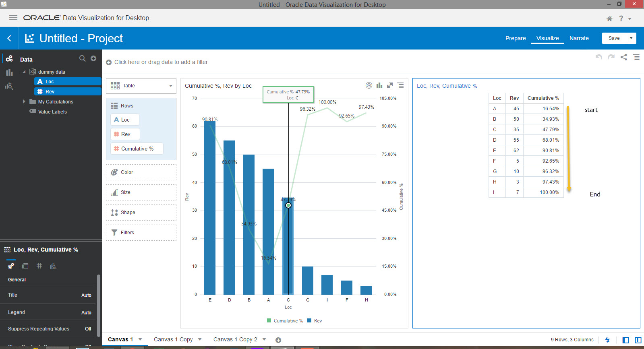The image size is (644, 349).
Task: Select the Data Elements panel icon
Action: 9,59
